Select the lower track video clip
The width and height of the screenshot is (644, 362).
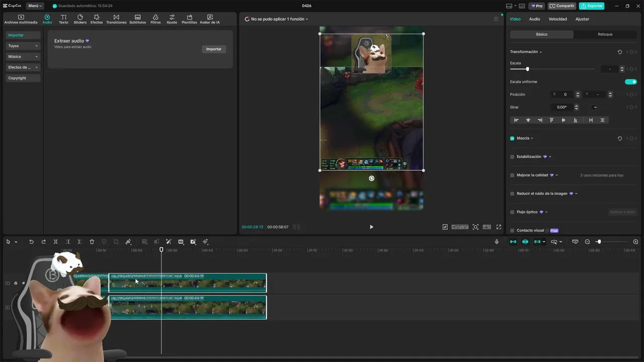pos(188,307)
